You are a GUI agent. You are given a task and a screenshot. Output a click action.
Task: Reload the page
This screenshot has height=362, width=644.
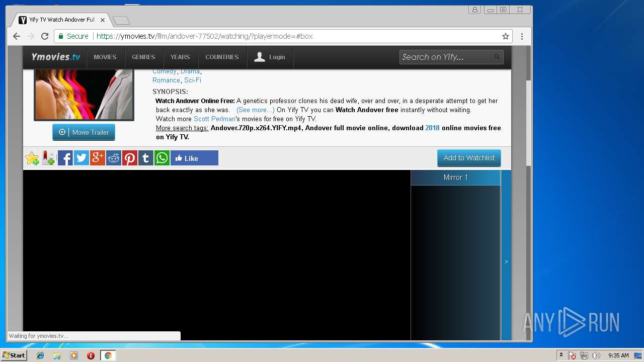45,36
